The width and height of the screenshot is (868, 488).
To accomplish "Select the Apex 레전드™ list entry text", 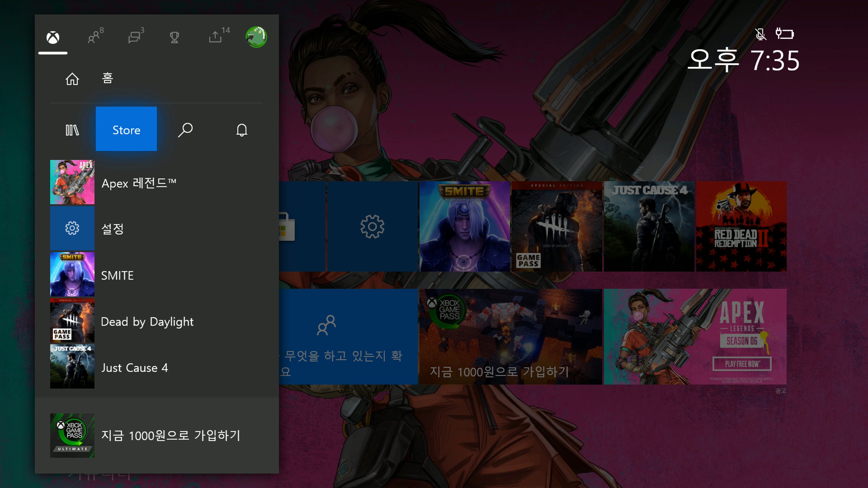I will click(139, 183).
